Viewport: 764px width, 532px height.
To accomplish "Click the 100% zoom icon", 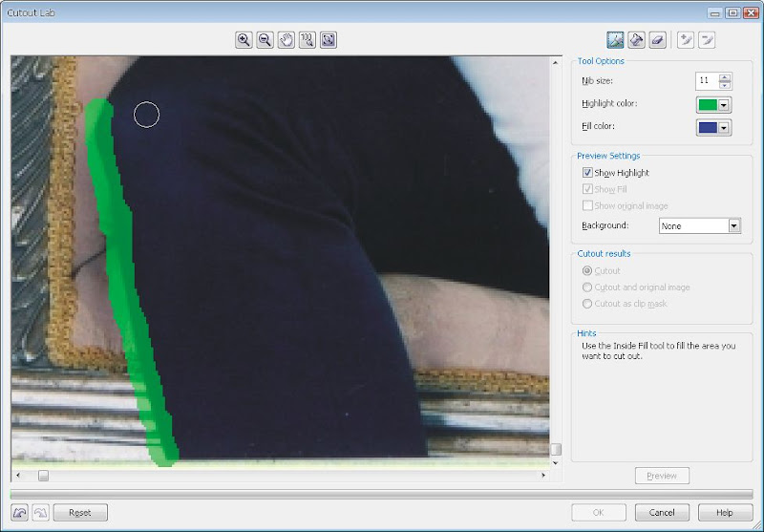I will pyautogui.click(x=308, y=40).
